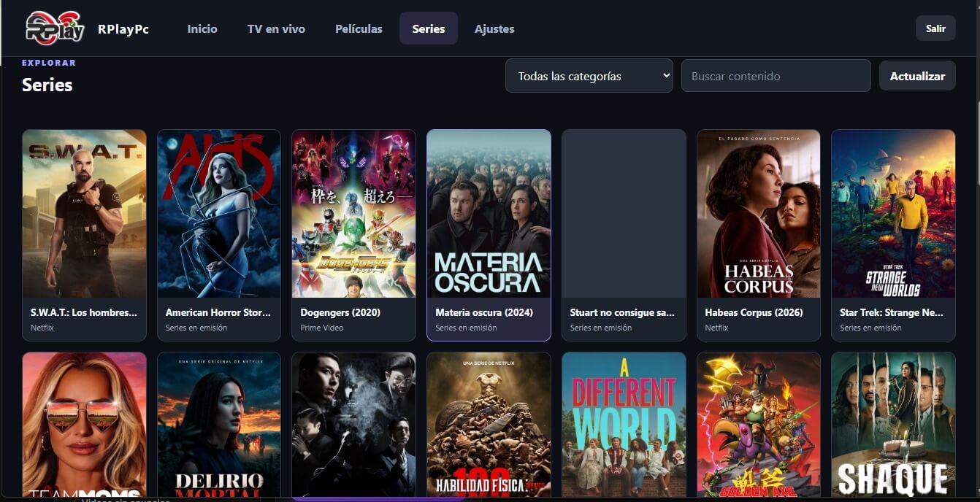
Task: Select the Series tab
Action: pos(429,28)
